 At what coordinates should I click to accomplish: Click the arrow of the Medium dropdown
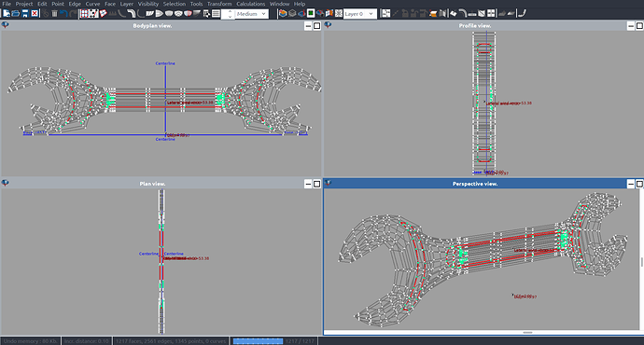(264, 14)
